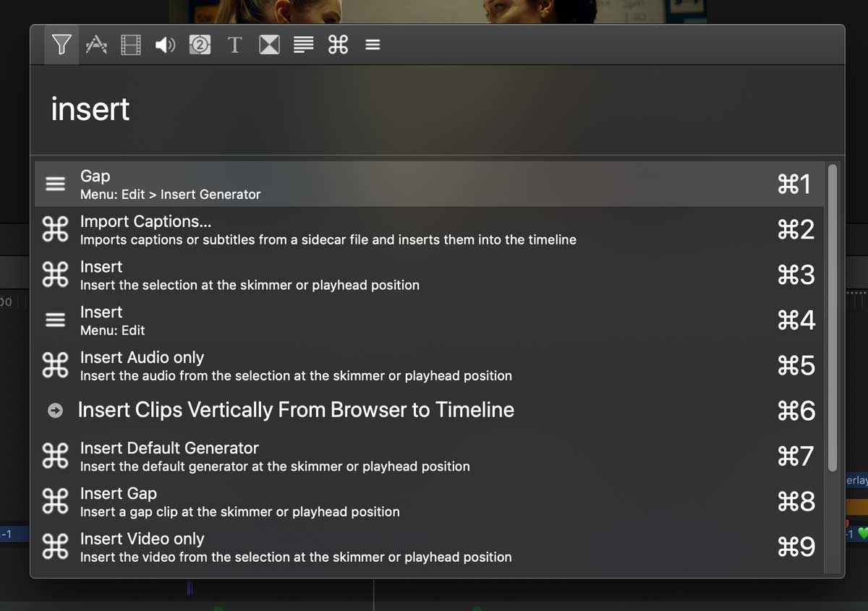Filter results by the transitions bowtie icon
The width and height of the screenshot is (868, 611).
coord(269,45)
